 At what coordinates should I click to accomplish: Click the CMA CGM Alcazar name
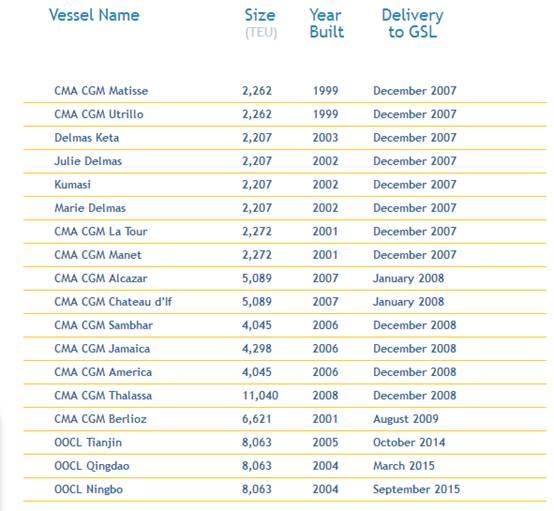point(101,278)
